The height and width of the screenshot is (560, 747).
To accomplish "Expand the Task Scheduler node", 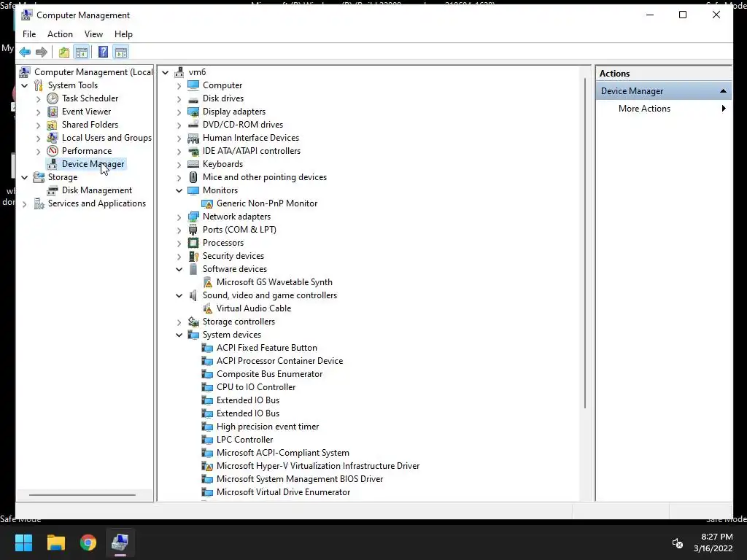I will pos(38,99).
